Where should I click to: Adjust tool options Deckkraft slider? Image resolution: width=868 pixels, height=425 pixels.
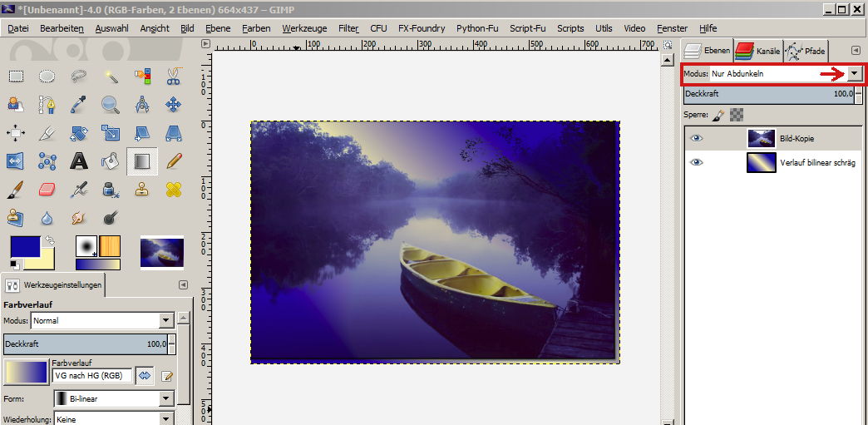click(86, 344)
